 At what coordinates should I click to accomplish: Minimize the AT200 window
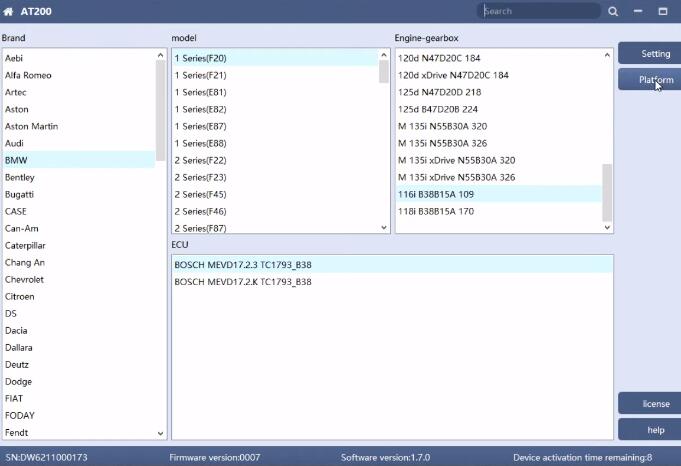[x=638, y=11]
